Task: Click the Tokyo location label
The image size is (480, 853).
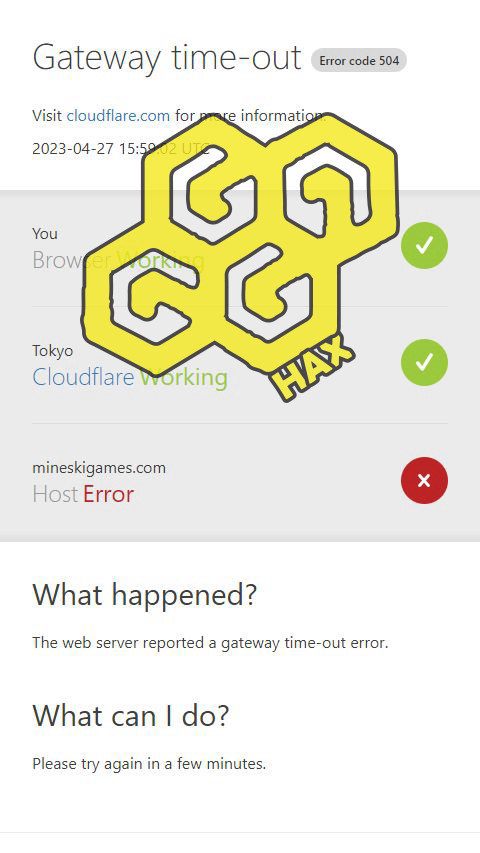Action: [52, 351]
